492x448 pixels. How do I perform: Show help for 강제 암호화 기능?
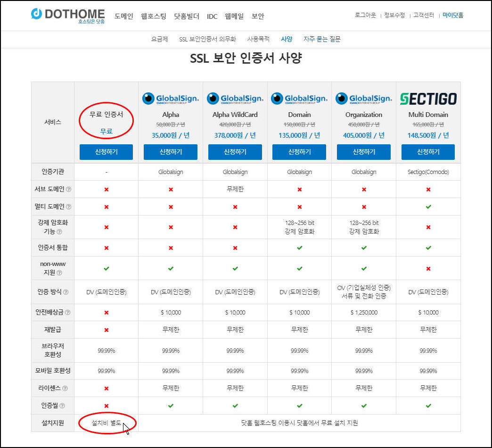59,232
